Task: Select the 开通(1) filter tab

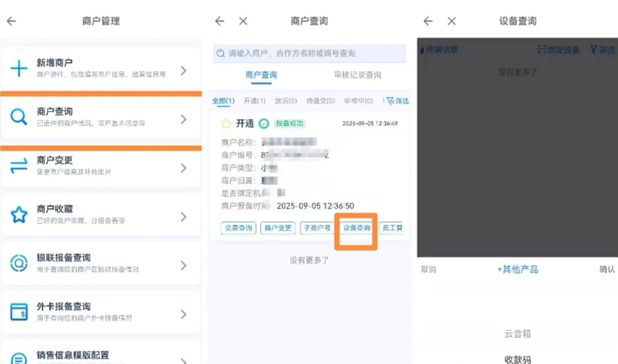Action: click(255, 101)
